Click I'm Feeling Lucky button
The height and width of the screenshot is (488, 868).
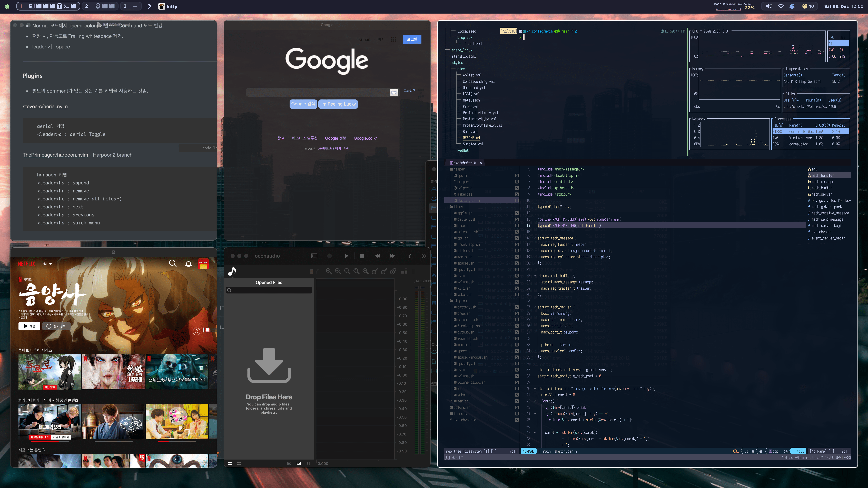click(x=338, y=104)
